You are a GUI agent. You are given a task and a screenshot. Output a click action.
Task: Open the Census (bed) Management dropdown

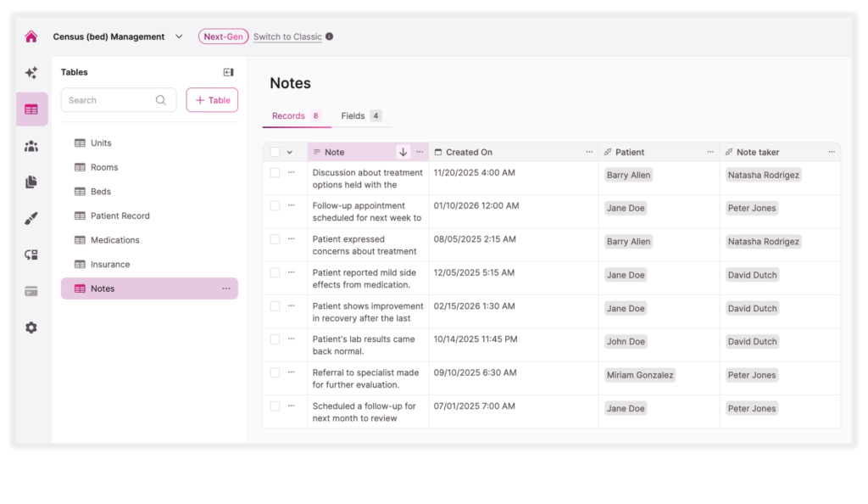(x=178, y=36)
